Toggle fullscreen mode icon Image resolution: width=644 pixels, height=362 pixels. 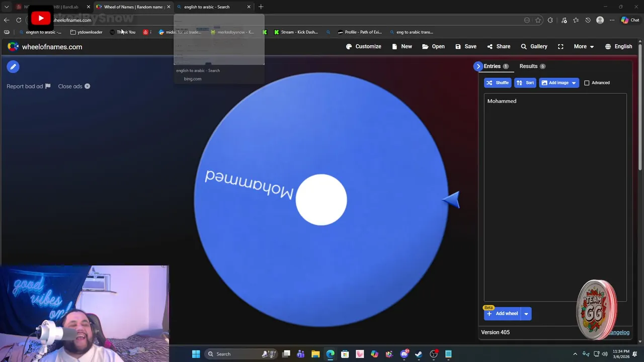click(x=560, y=46)
